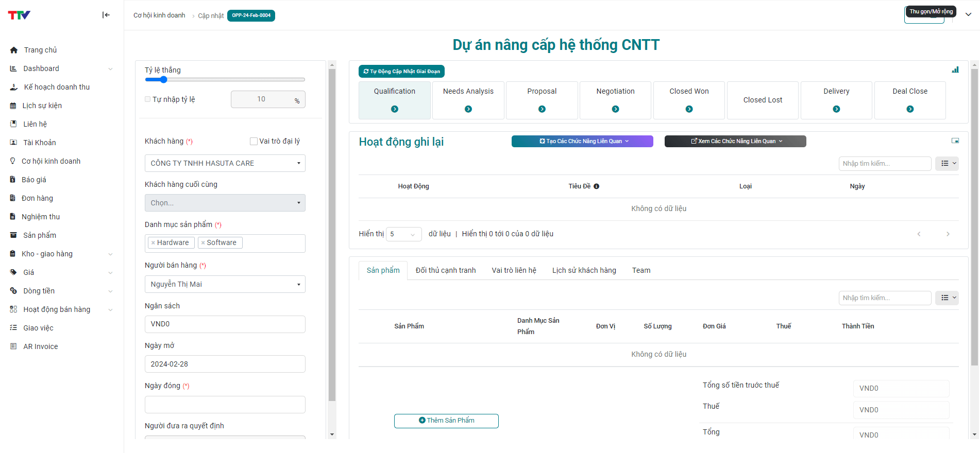Enable the Tự nhập tỷ lệ checkbox
Image resolution: width=980 pixels, height=453 pixels.
(148, 99)
